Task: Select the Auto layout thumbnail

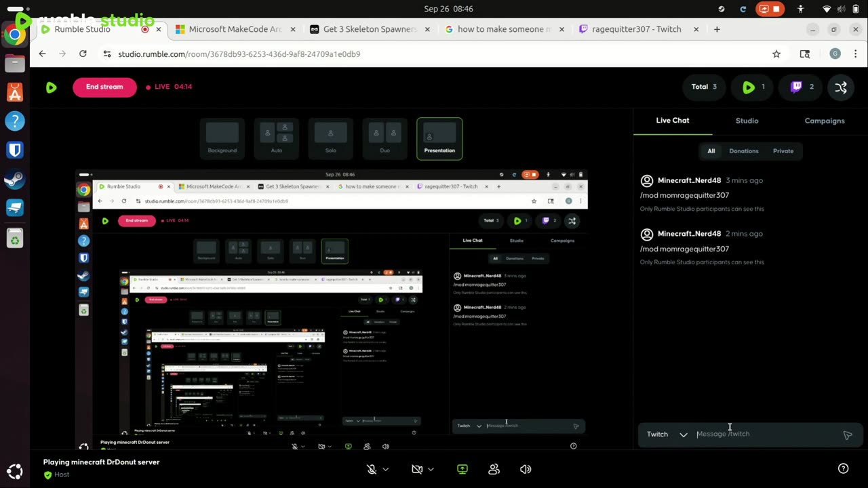Action: point(277,138)
